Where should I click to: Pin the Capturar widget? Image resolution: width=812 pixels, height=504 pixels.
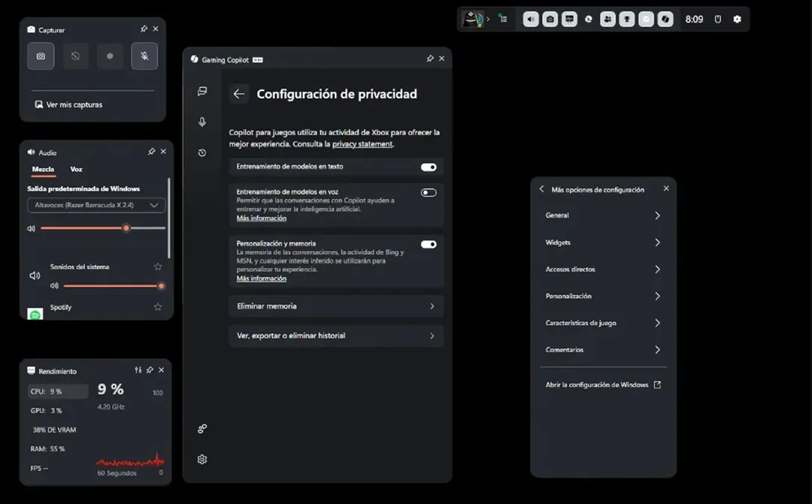144,29
